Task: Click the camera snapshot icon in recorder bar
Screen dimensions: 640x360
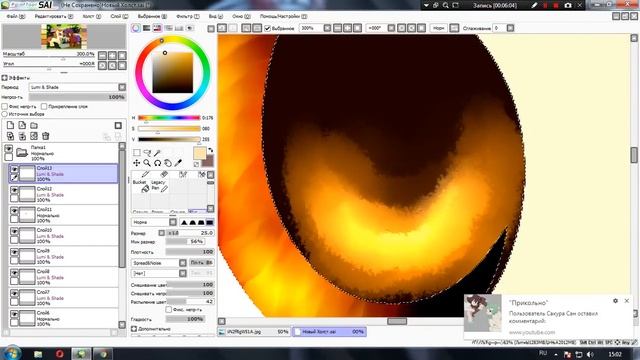Action: tap(568, 5)
